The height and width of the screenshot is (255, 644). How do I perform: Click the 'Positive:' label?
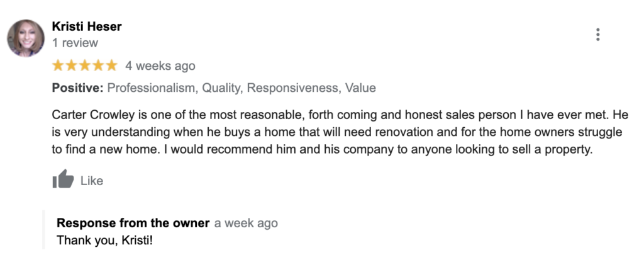pos(77,88)
